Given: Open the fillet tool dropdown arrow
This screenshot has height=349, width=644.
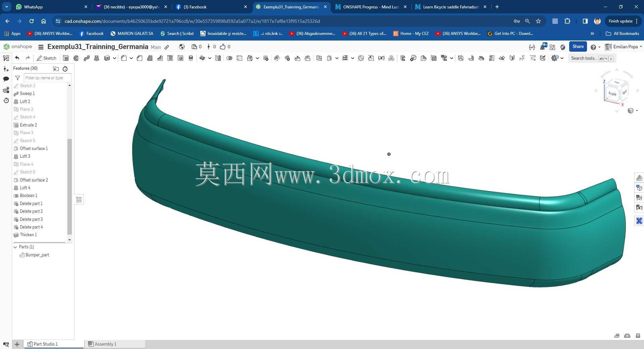Looking at the screenshot, I should [x=131, y=58].
